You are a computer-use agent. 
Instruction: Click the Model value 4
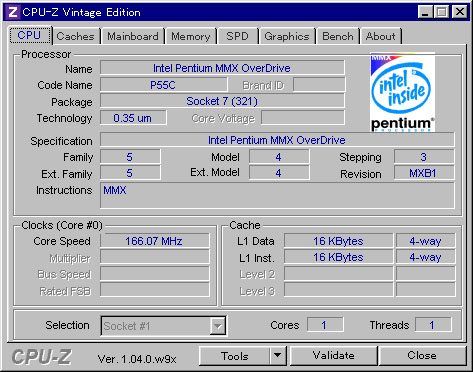(279, 157)
